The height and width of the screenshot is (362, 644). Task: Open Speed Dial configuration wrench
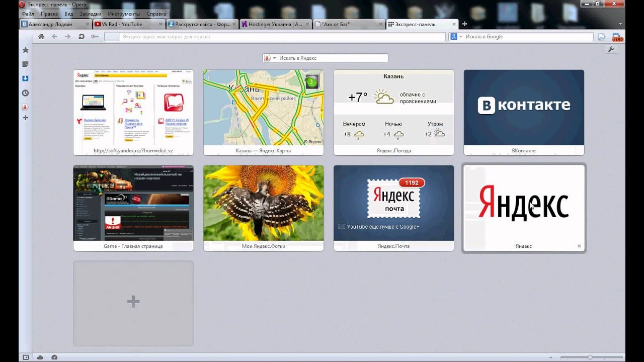[x=611, y=49]
